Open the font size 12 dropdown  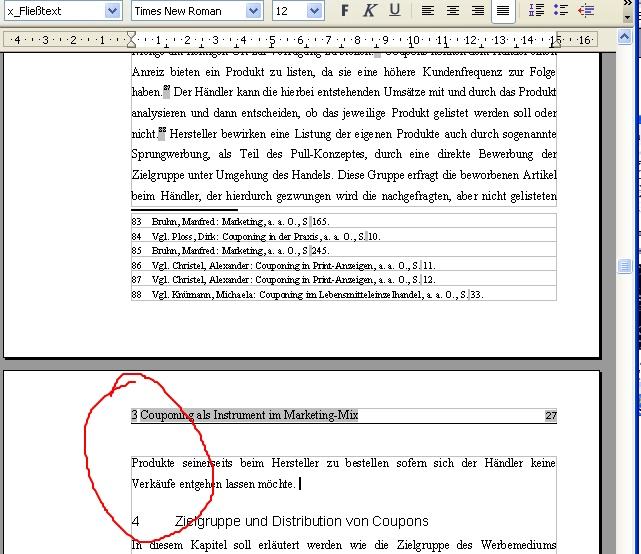[315, 11]
